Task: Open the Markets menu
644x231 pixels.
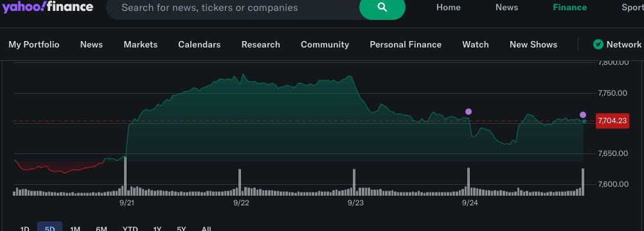Action: coord(141,44)
